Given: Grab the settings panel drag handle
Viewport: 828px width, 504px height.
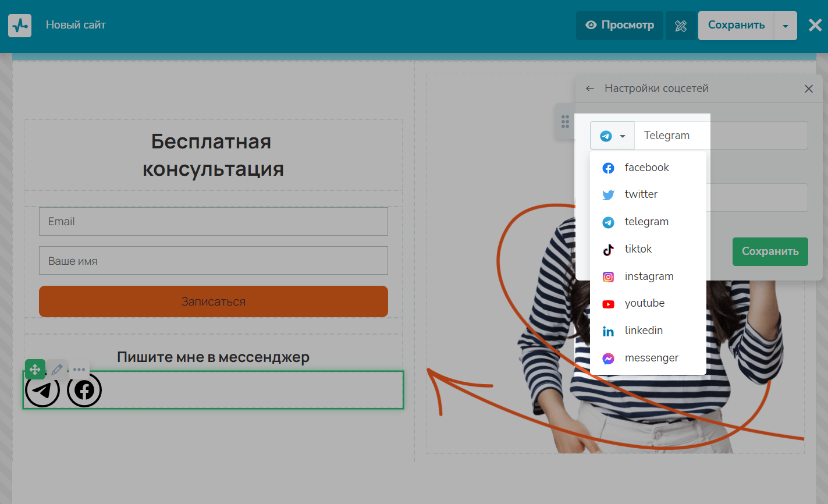Looking at the screenshot, I should click(565, 122).
